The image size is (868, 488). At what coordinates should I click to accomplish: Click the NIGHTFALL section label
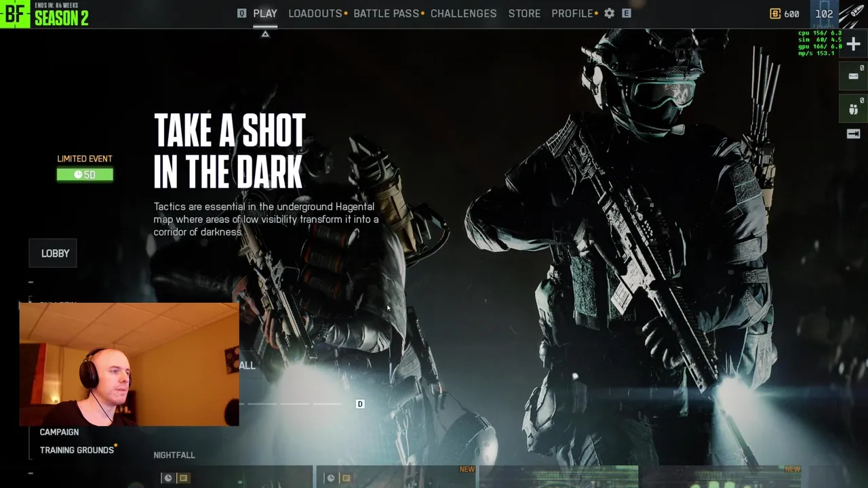point(174,455)
